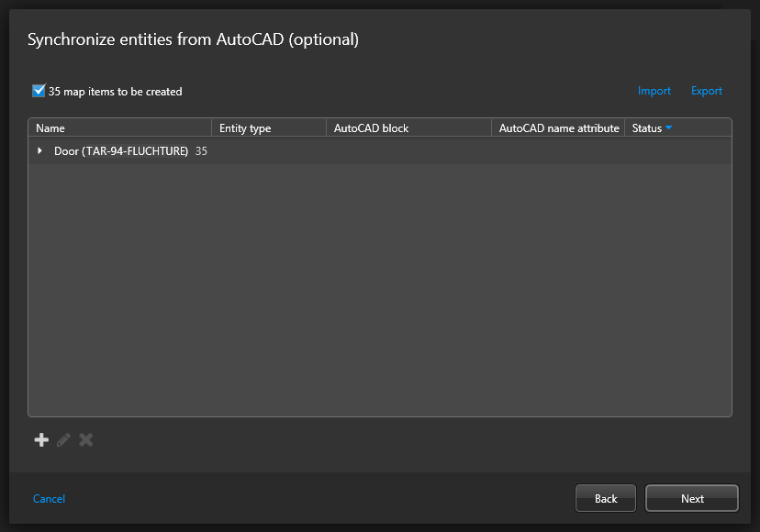
Task: Click the pencil edit icon
Action: [63, 440]
